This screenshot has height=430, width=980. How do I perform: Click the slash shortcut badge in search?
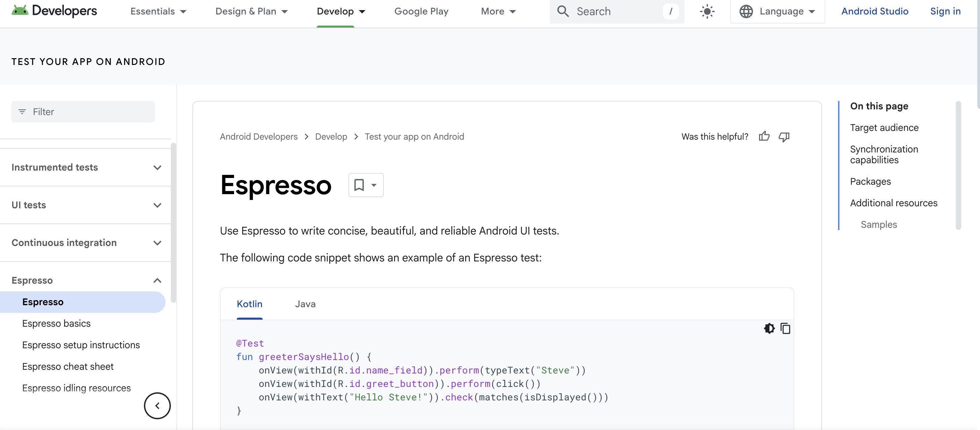[670, 11]
